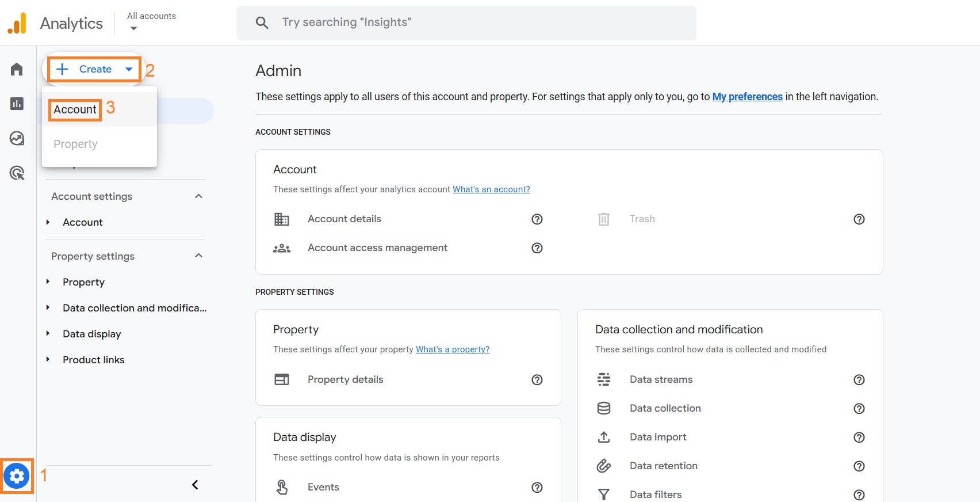Click the Data filters funnel icon
Image resolution: width=980 pixels, height=502 pixels.
[x=604, y=495]
